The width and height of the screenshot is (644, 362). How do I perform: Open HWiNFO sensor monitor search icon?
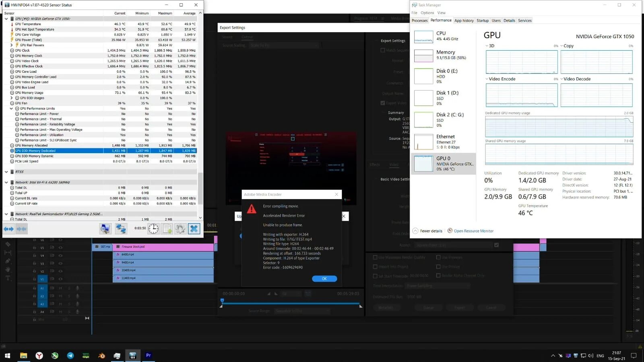coord(105,229)
